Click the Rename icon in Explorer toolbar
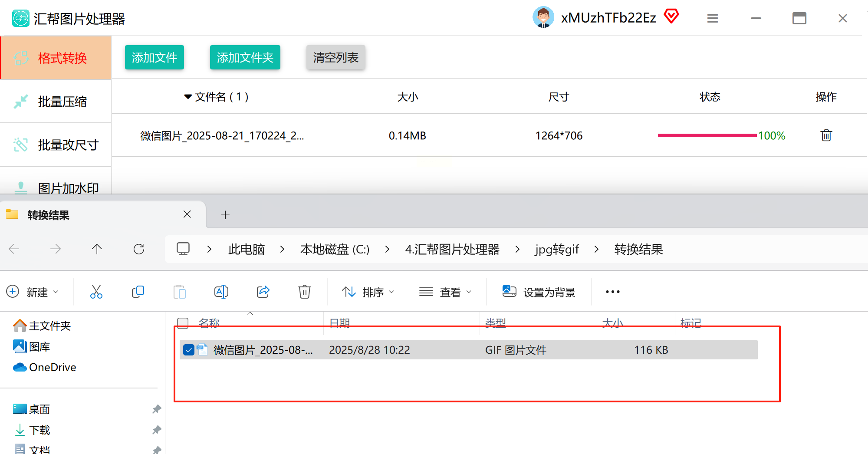 (221, 292)
